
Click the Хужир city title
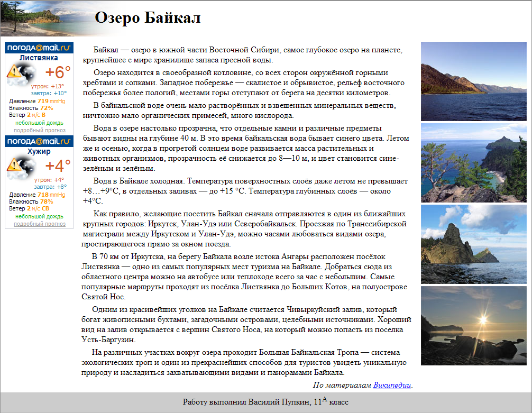pos(39,151)
